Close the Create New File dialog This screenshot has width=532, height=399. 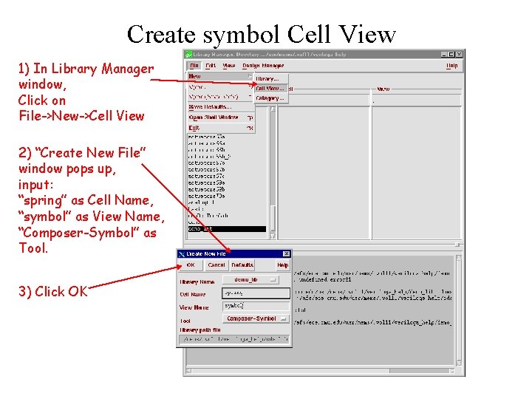point(287,253)
